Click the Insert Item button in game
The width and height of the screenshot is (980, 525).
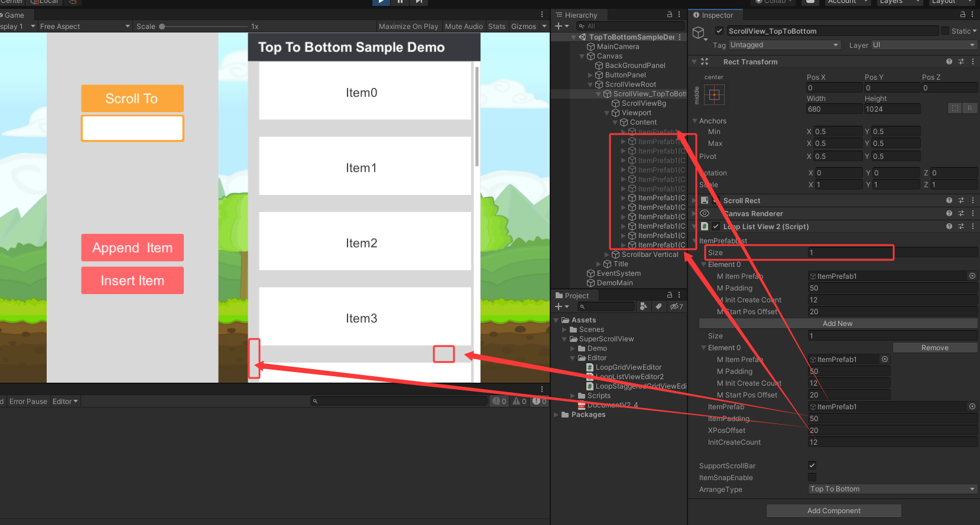pyautogui.click(x=132, y=281)
